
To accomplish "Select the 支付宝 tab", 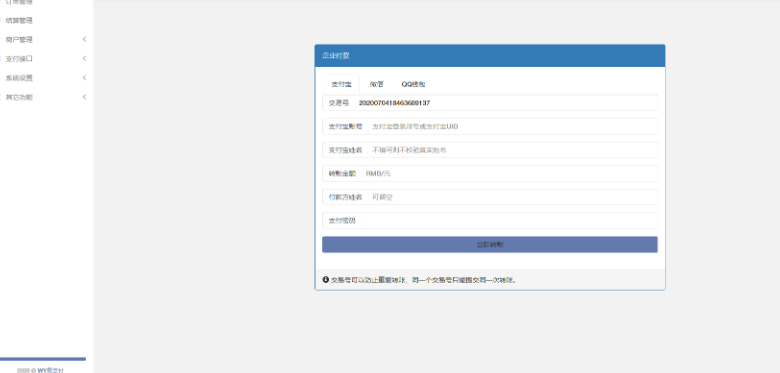I will [341, 85].
